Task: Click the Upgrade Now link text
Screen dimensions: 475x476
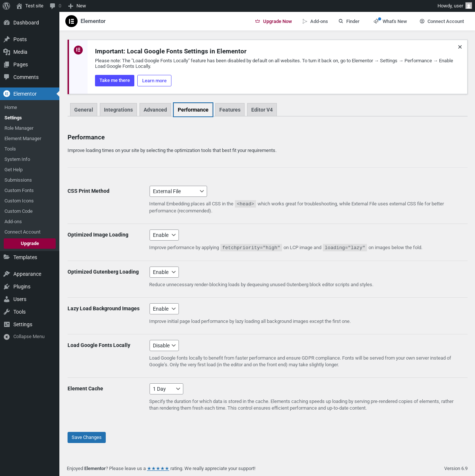Action: 278,22
